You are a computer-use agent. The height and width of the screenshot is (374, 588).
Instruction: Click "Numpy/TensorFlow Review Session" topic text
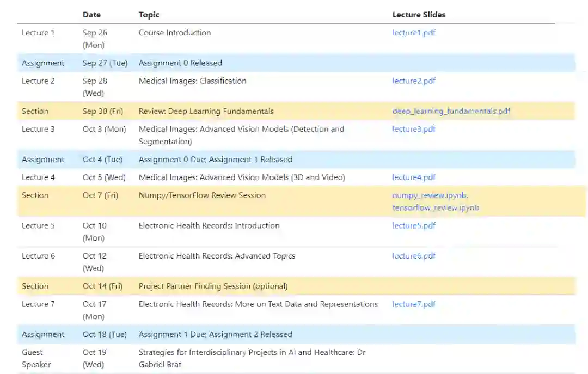point(202,195)
